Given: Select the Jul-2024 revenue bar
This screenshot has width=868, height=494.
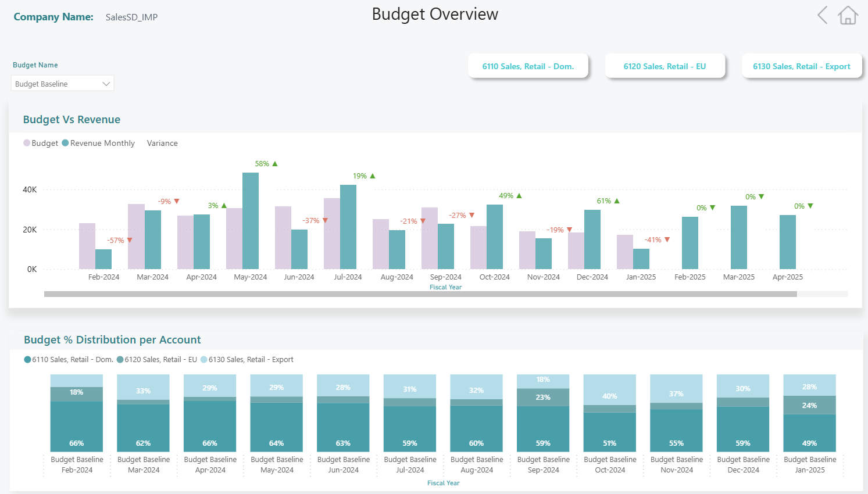Looking at the screenshot, I should pyautogui.click(x=348, y=227).
